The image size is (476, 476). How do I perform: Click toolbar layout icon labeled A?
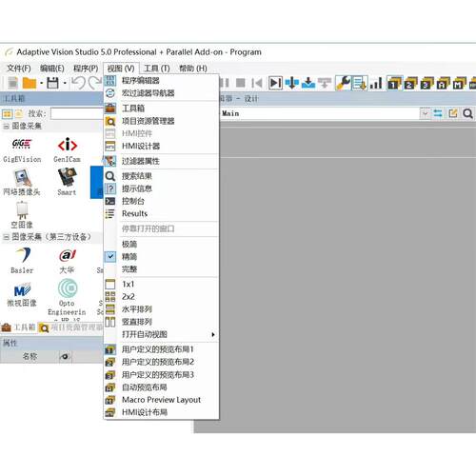click(444, 83)
